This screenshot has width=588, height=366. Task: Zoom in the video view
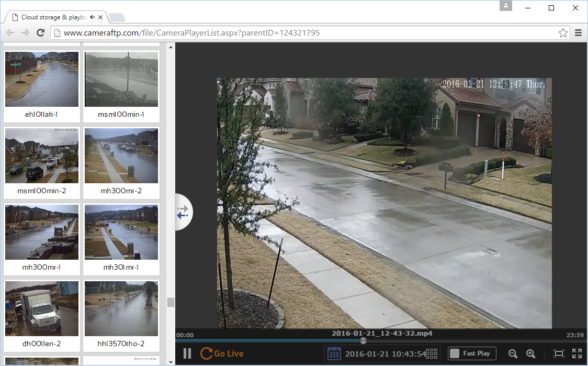(x=530, y=354)
